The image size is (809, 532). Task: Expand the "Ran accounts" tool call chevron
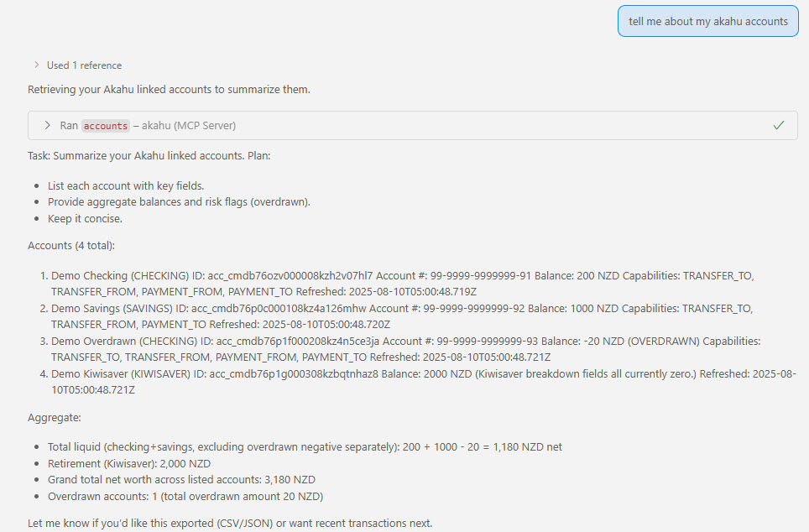pos(48,125)
